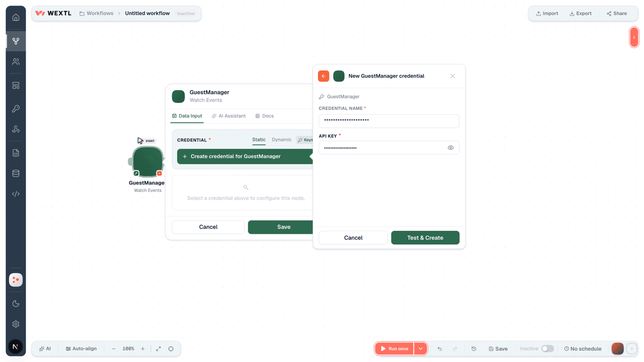
Task: Open Settings gear in sidebar
Action: point(16,324)
